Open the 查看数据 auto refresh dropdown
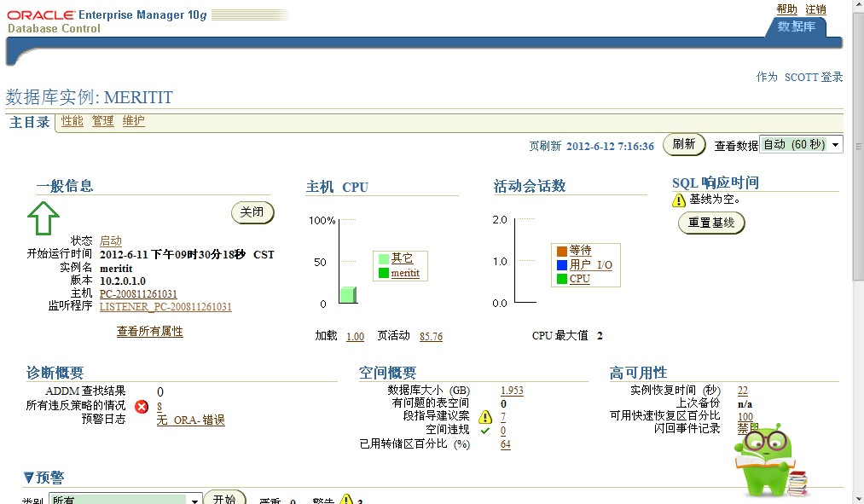Screen dimensions: 864x504 pyautogui.click(x=801, y=144)
